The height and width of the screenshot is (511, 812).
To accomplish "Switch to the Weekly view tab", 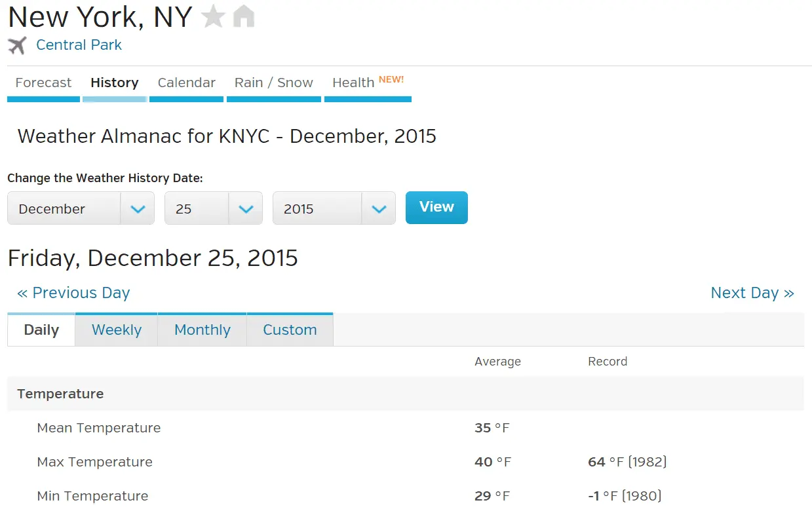I will 117,330.
